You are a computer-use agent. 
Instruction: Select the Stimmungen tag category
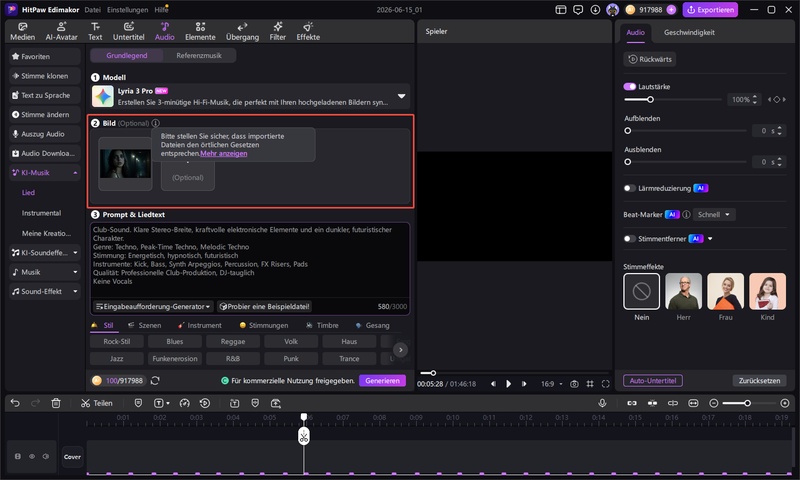pyautogui.click(x=264, y=325)
